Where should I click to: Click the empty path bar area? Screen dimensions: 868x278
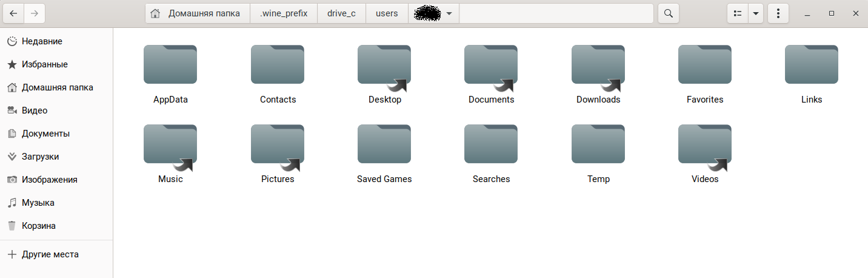pos(556,13)
